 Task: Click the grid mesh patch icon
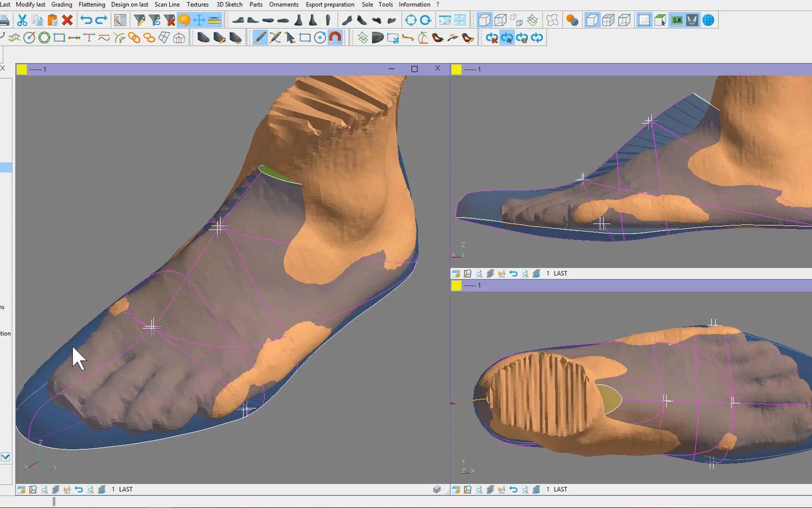click(x=164, y=38)
